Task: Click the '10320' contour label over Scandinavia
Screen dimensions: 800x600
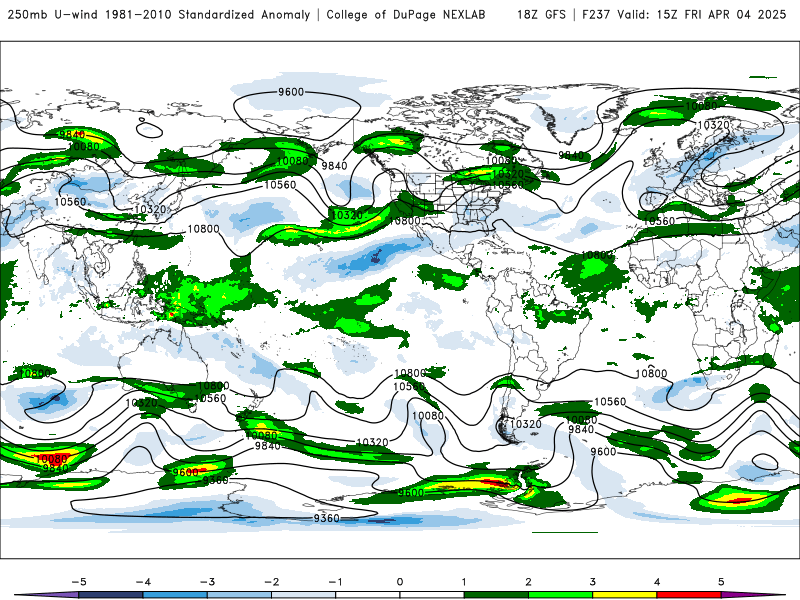Action: (713, 125)
